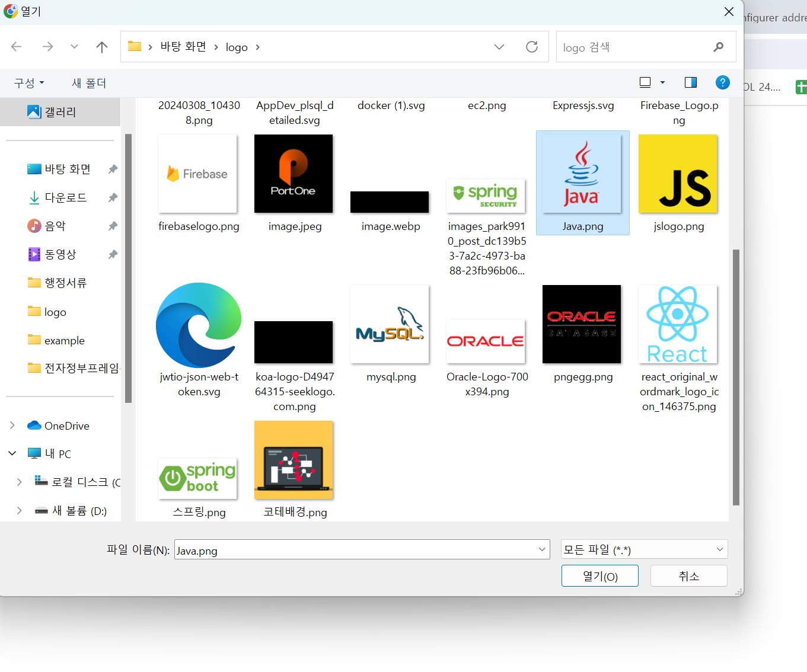Create a new folder with 새 폴더
807x672 pixels.
(89, 83)
